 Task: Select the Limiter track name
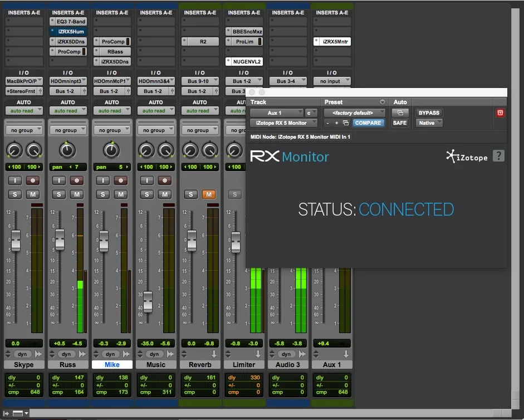click(244, 364)
